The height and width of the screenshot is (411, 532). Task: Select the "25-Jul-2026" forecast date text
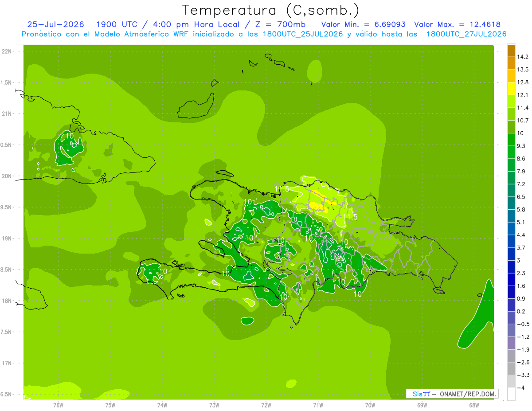click(56, 24)
